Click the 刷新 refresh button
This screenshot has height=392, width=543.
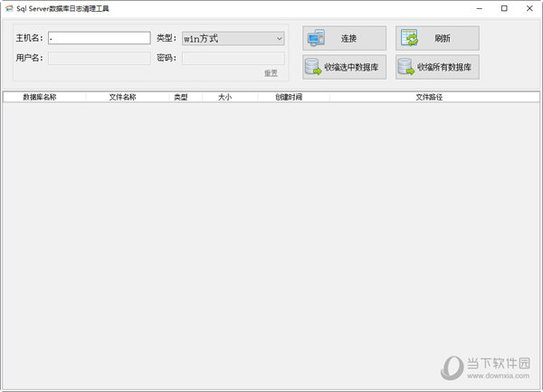tap(437, 38)
